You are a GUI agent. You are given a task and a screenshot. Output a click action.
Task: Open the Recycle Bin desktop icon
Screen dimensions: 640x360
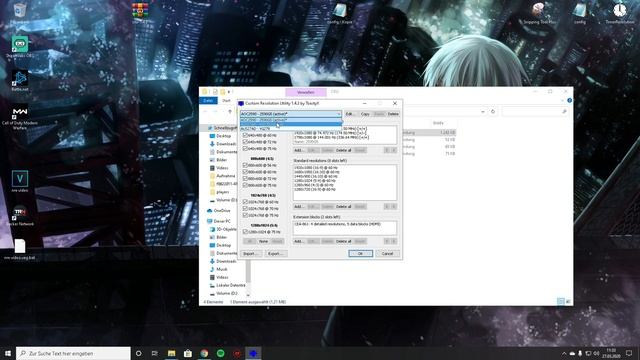(x=19, y=11)
